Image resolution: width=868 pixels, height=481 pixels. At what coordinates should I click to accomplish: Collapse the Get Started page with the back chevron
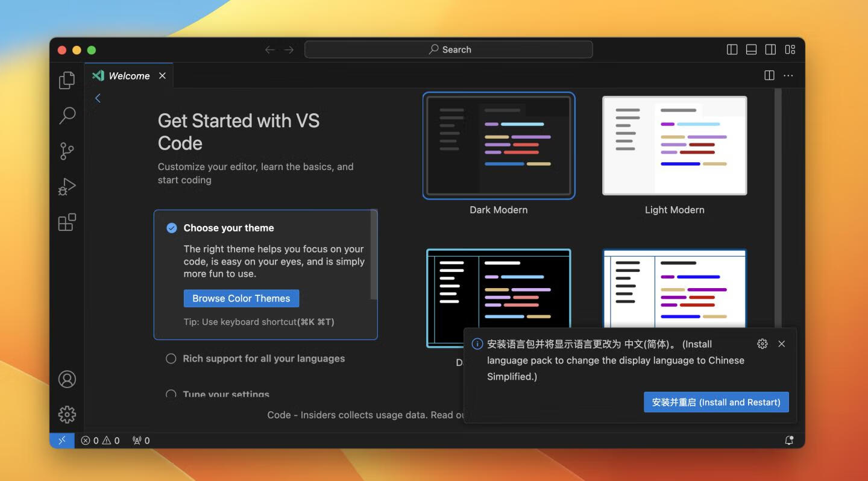pyautogui.click(x=98, y=98)
